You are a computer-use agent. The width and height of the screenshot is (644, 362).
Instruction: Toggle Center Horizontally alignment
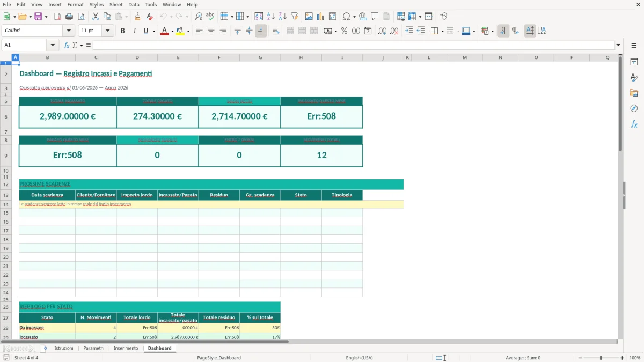[x=211, y=31]
